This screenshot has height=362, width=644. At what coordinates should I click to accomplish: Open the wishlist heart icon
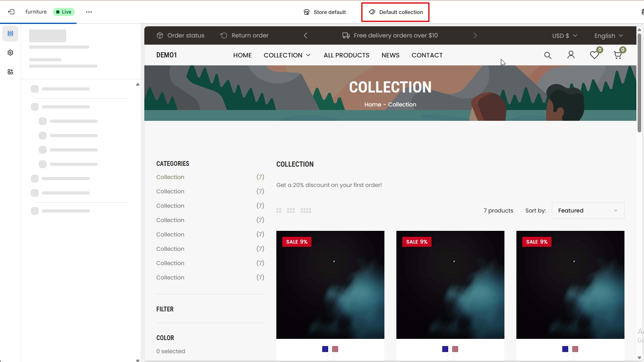pos(594,55)
